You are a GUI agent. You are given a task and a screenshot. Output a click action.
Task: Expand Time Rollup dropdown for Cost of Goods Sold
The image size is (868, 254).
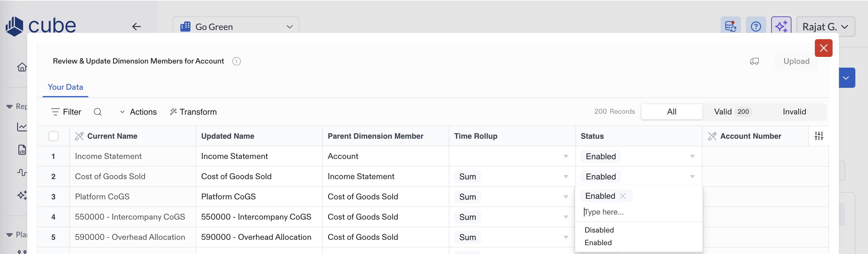point(566,177)
